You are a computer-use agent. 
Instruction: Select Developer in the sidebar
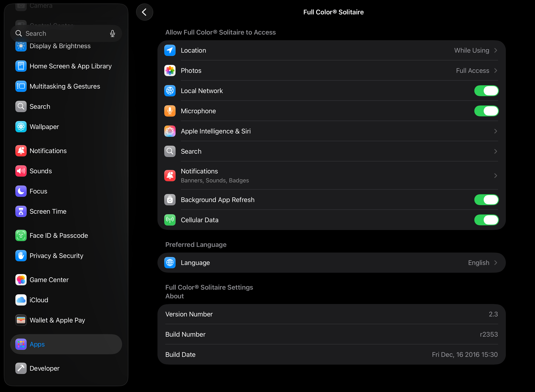[66, 368]
